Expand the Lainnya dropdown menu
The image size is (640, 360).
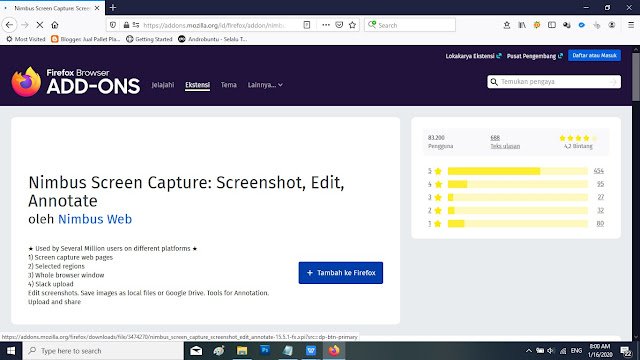265,85
